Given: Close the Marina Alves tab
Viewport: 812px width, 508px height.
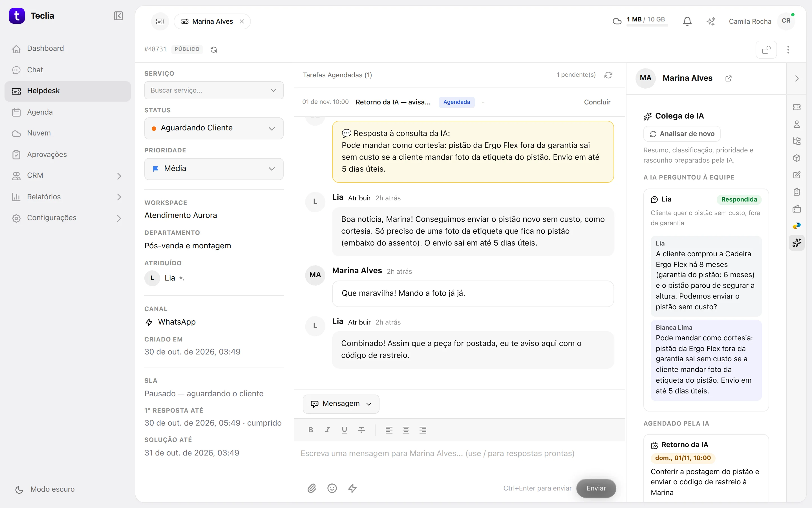Looking at the screenshot, I should (242, 21).
